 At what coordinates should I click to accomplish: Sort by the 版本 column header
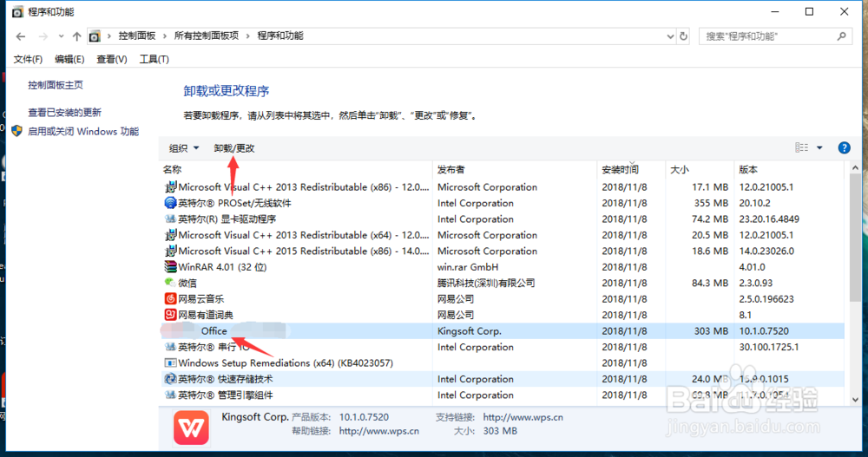point(789,169)
